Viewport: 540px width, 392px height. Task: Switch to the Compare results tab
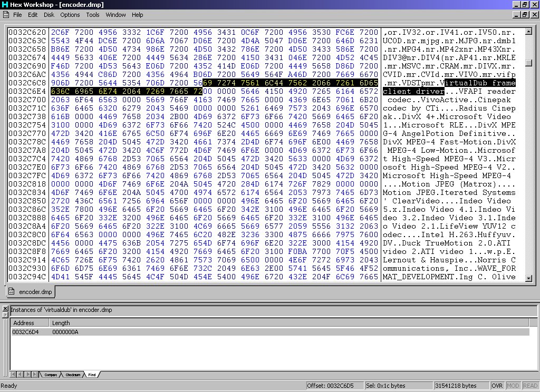pyautogui.click(x=50, y=375)
